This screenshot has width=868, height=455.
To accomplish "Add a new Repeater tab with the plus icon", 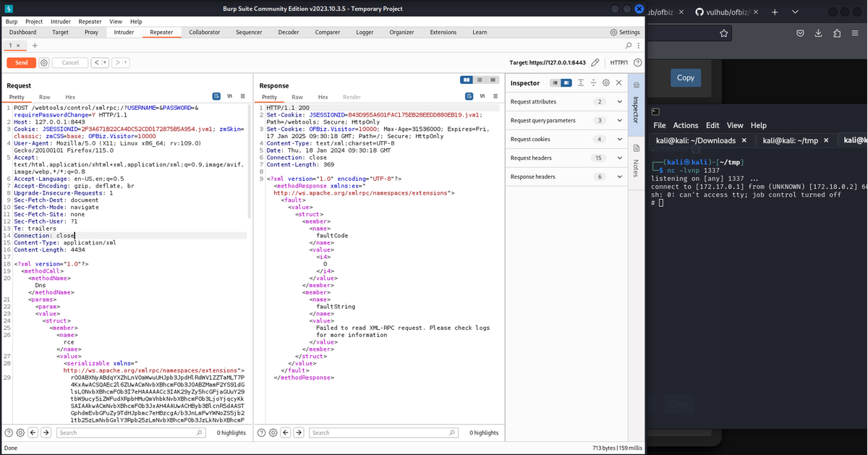I will pos(34,46).
